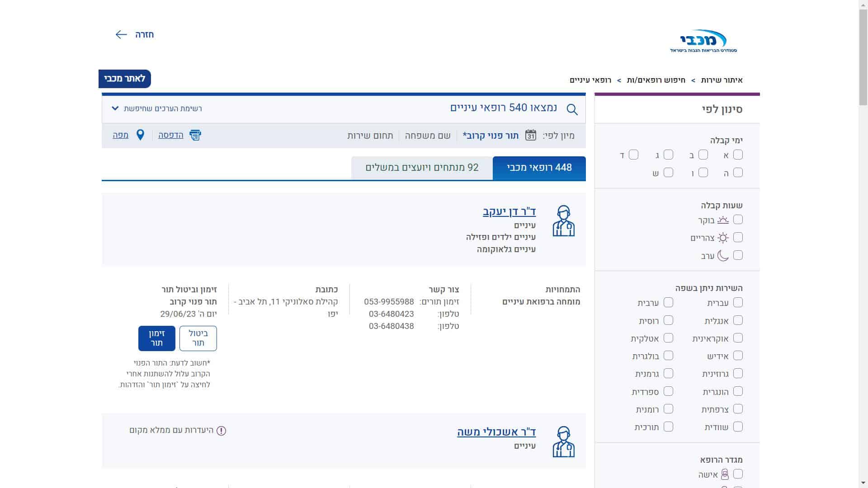
Task: Click doctor avatar icon for ד"ר אשכולי משה
Action: [x=563, y=441]
